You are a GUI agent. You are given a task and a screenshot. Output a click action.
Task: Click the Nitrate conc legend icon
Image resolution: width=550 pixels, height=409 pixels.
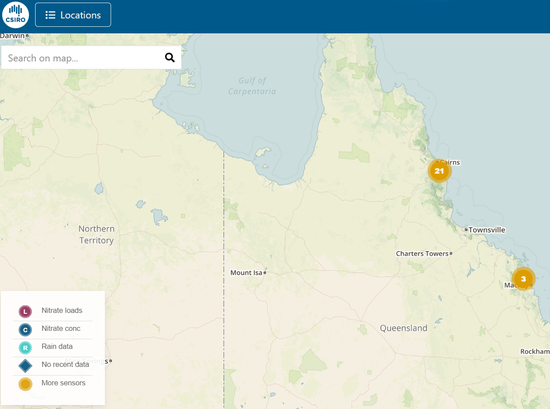click(25, 329)
